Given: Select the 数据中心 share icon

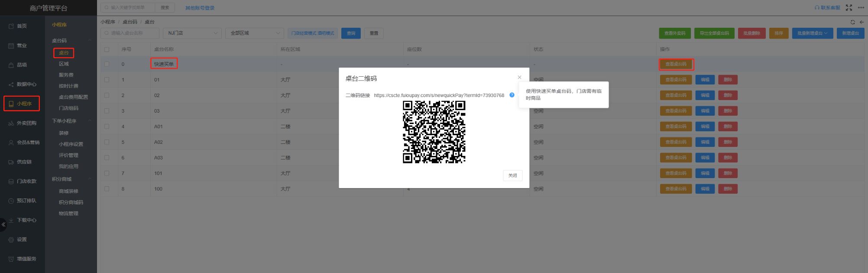Looking at the screenshot, I should (11, 84).
